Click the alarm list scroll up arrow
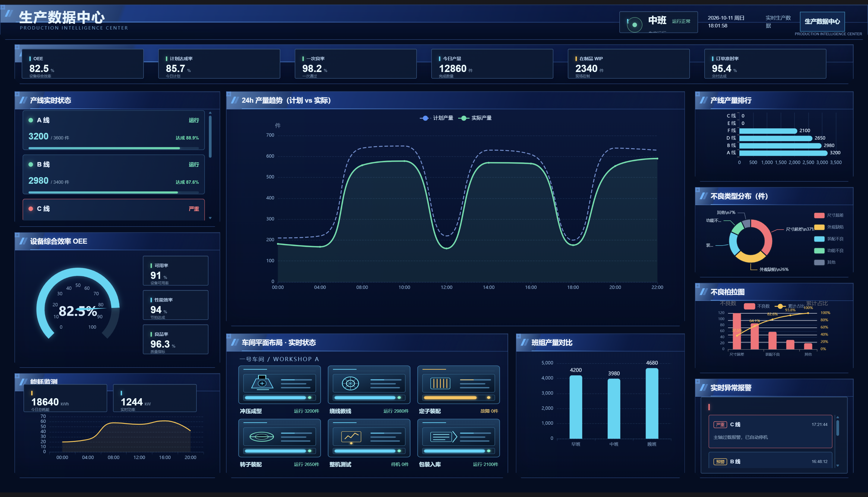Image resolution: width=868 pixels, height=497 pixels. point(838,417)
